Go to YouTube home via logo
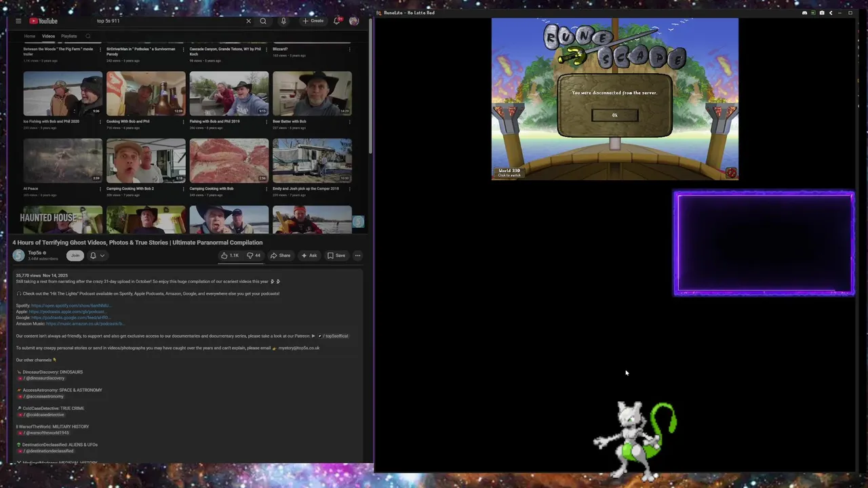 [x=43, y=21]
